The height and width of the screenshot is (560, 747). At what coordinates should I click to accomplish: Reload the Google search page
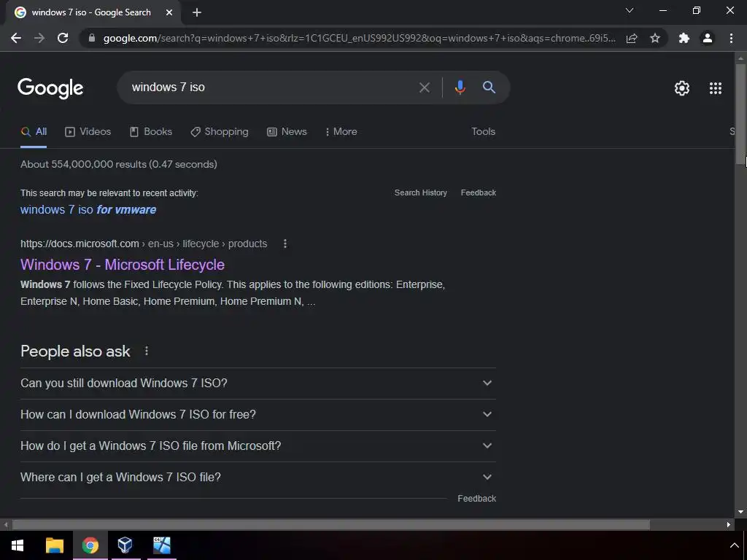click(x=63, y=38)
